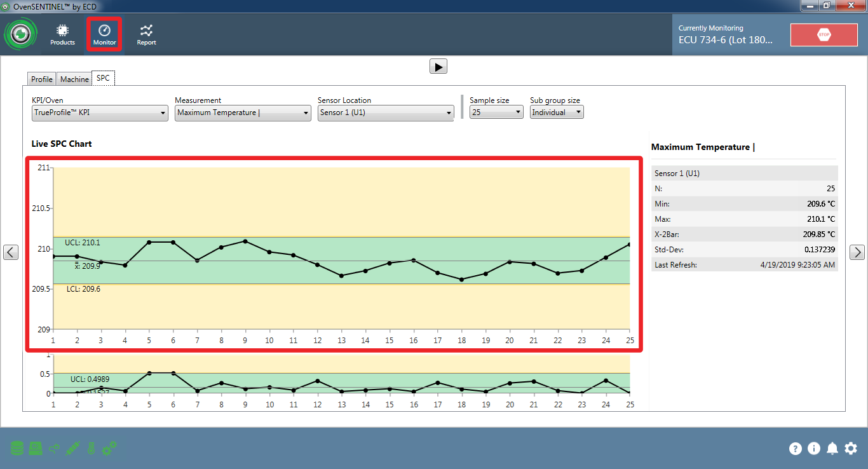Screen dimensions: 868x469
Task: Click the Live SPC Chart heading
Action: pyautogui.click(x=62, y=144)
